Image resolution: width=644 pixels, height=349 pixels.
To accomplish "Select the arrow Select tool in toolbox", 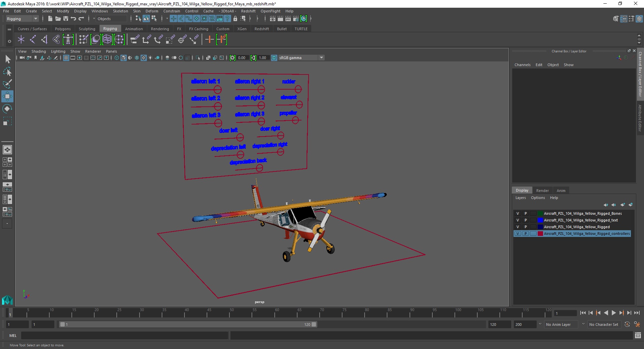I will click(x=7, y=59).
